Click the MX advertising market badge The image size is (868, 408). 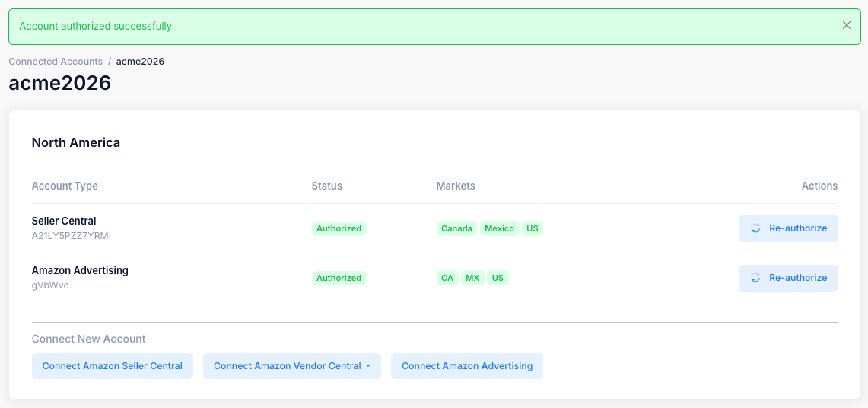pos(472,278)
